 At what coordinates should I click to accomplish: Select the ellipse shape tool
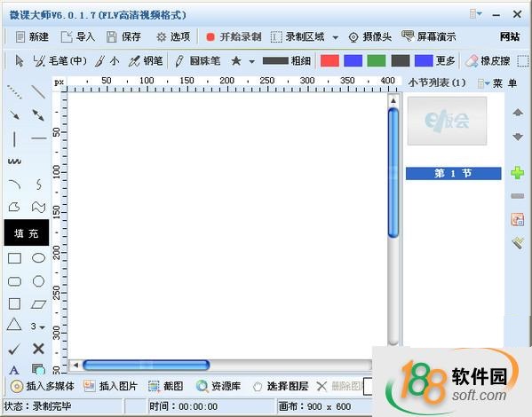38,258
